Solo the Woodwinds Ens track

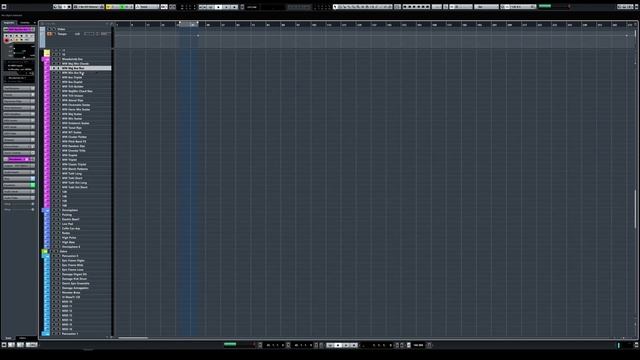[58, 59]
